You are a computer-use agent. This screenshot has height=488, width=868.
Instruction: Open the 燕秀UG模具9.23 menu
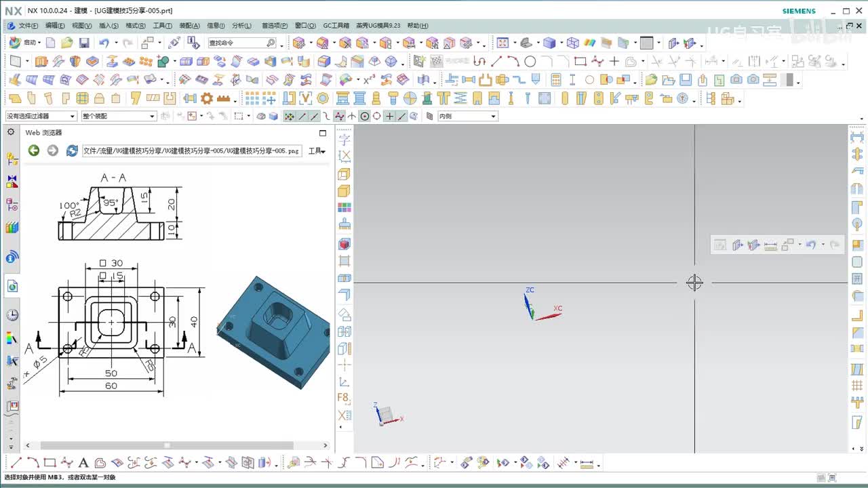[378, 26]
